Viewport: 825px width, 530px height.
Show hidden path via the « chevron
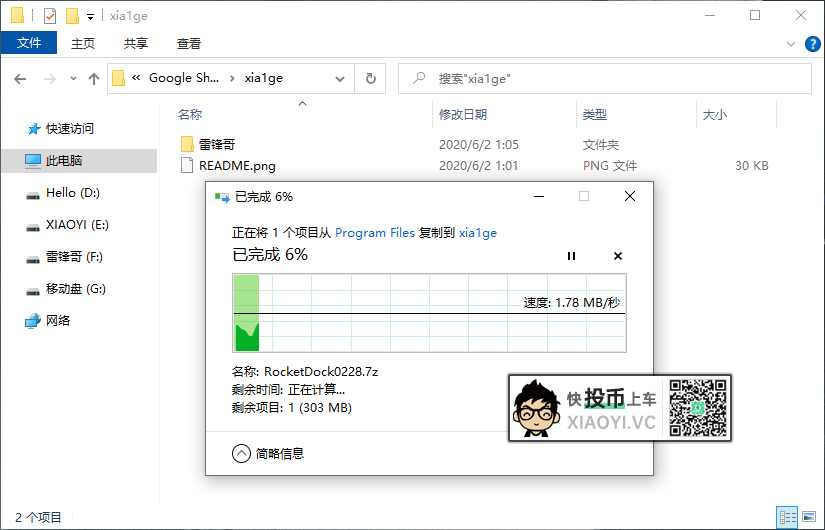[136, 78]
